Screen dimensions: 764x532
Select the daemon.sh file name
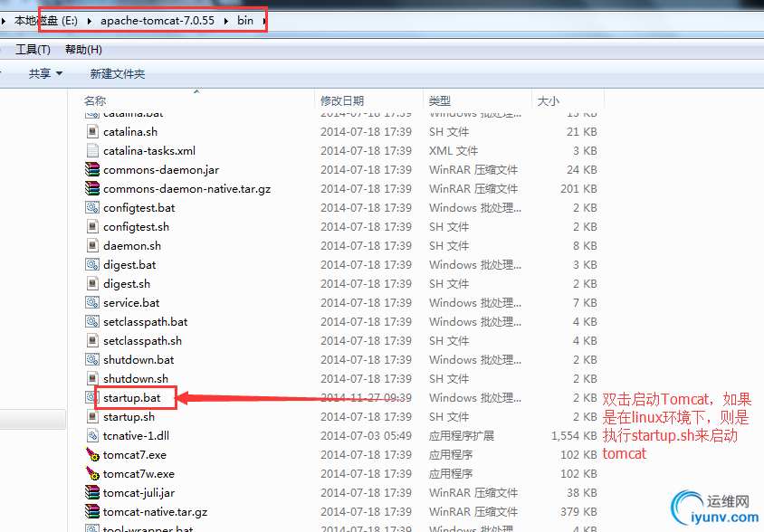(132, 245)
